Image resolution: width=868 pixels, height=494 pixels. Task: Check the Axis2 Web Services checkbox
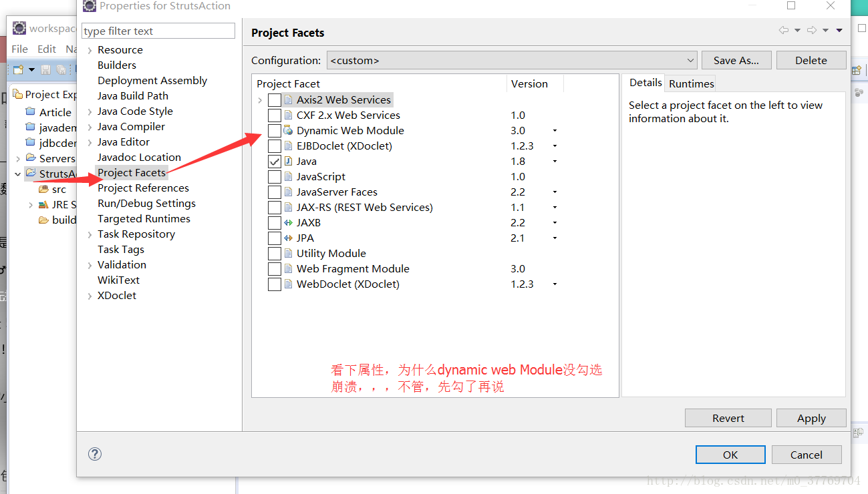coord(274,100)
